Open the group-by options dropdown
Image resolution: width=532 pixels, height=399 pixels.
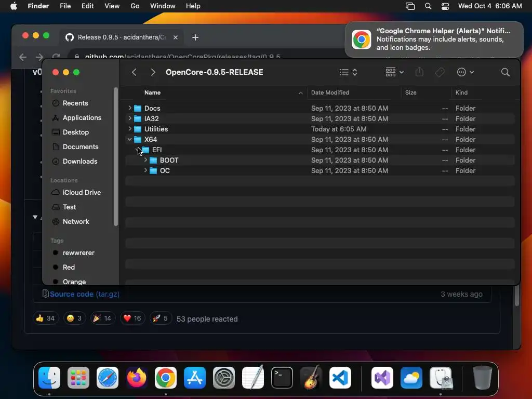(x=395, y=72)
